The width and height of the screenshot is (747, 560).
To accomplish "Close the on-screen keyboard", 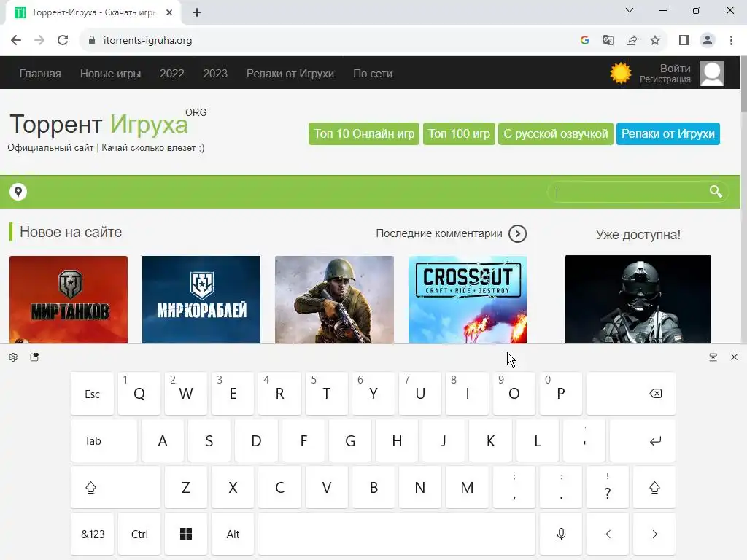I will coord(734,357).
